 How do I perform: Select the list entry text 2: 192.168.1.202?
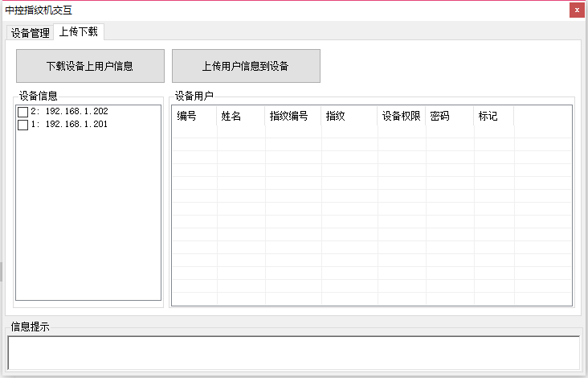point(69,112)
